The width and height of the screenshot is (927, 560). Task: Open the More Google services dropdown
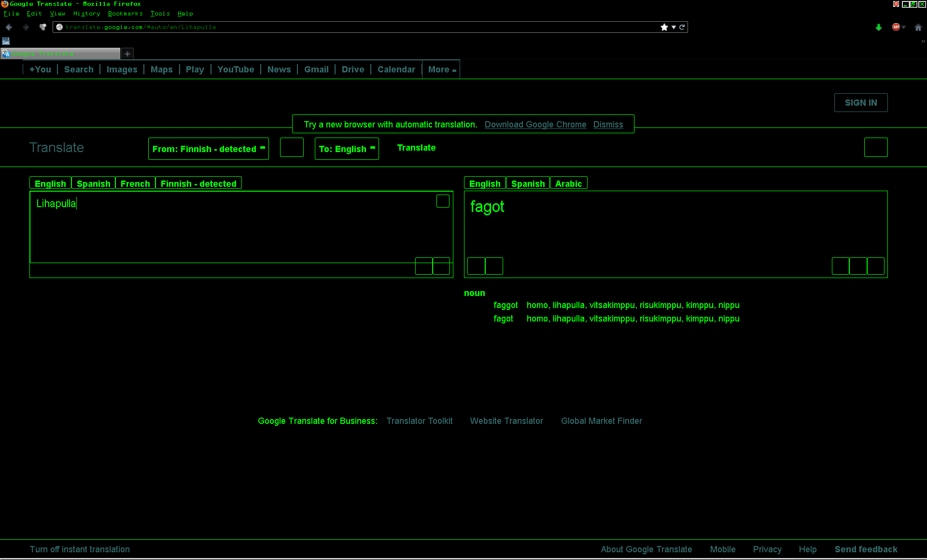coord(441,70)
